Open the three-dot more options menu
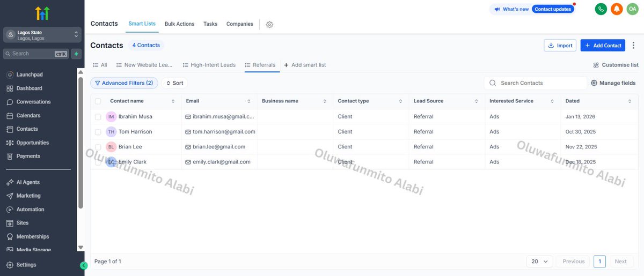The height and width of the screenshot is (276, 644). (x=633, y=46)
